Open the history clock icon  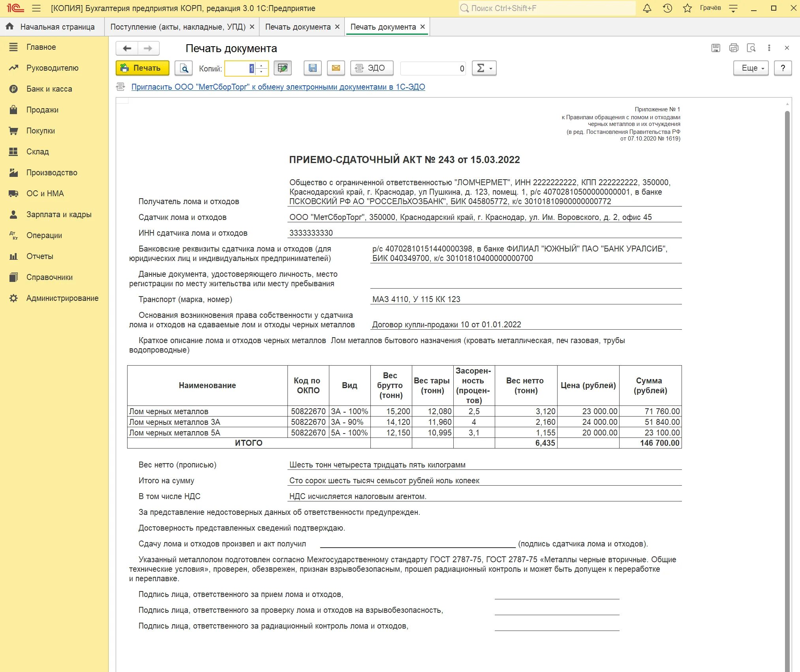pyautogui.click(x=667, y=8)
